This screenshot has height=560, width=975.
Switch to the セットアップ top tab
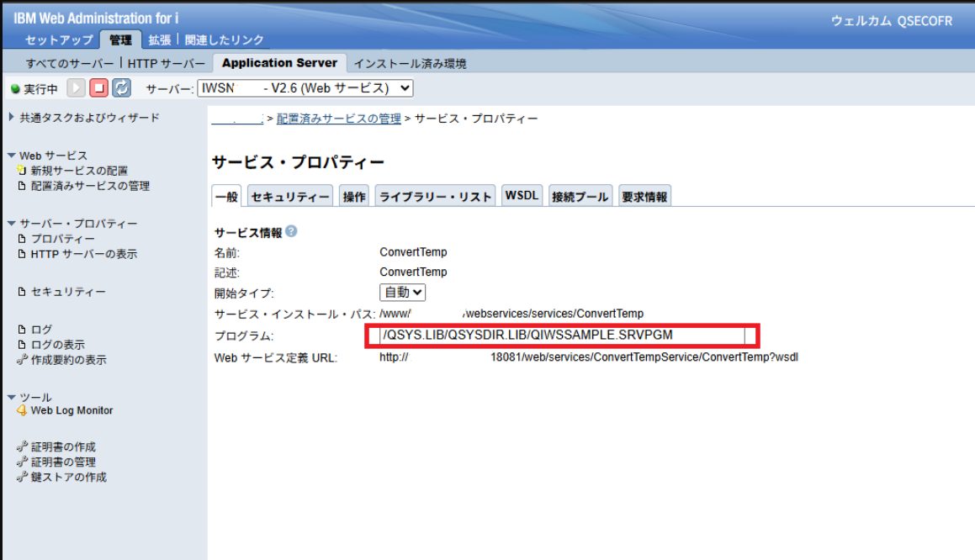(x=58, y=40)
